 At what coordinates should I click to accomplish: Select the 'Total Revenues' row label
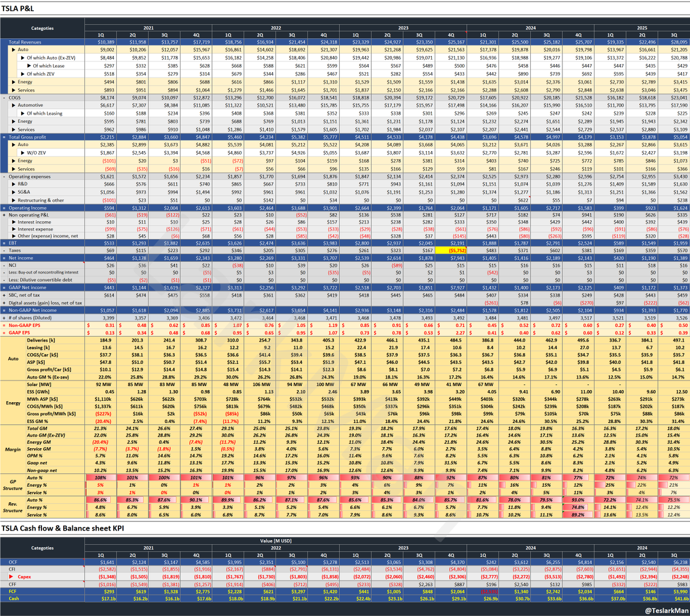tap(25, 42)
